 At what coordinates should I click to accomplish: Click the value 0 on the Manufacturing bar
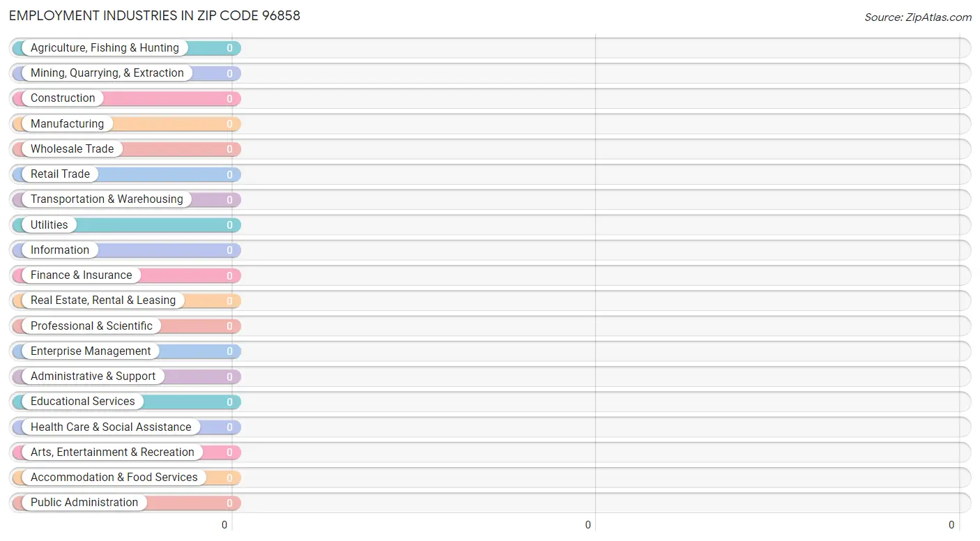pyautogui.click(x=229, y=124)
